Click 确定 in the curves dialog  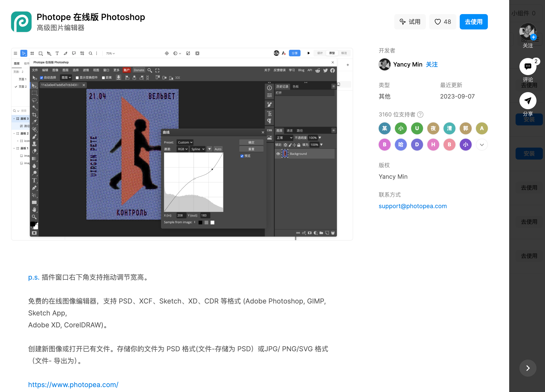[251, 142]
